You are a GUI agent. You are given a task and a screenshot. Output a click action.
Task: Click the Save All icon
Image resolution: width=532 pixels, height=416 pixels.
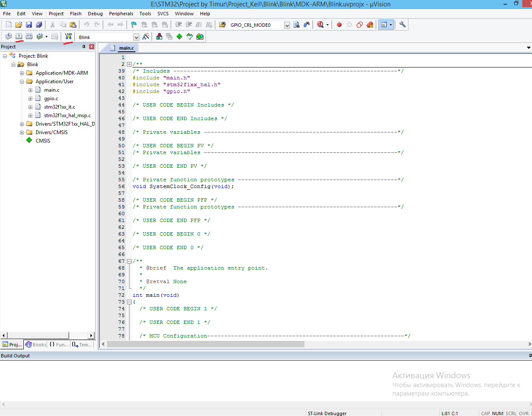coord(39,25)
